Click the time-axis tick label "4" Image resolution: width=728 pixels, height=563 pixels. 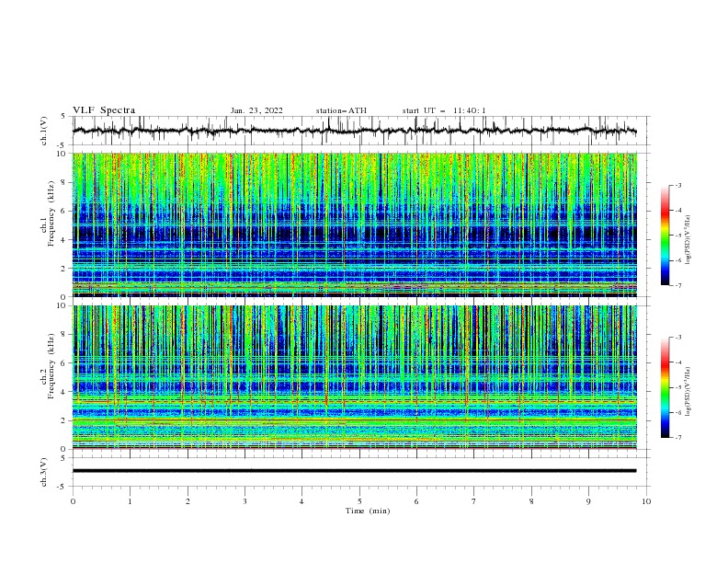pyautogui.click(x=301, y=501)
